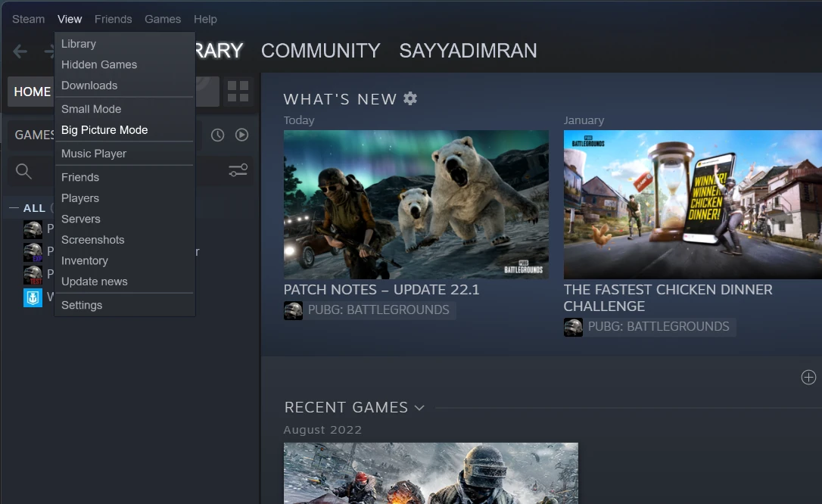Click the SAYYADIMRAN profile name

point(468,51)
